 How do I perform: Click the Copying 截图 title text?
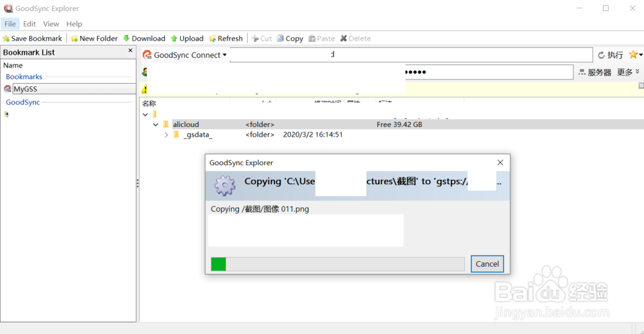click(372, 181)
